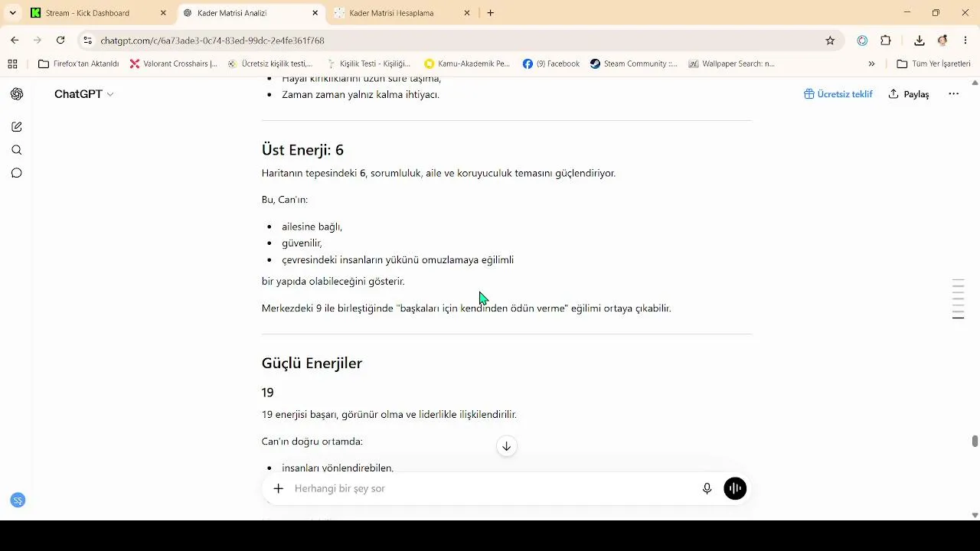Open the Wallpaper Search bookmark
The width and height of the screenshot is (980, 551).
(732, 64)
